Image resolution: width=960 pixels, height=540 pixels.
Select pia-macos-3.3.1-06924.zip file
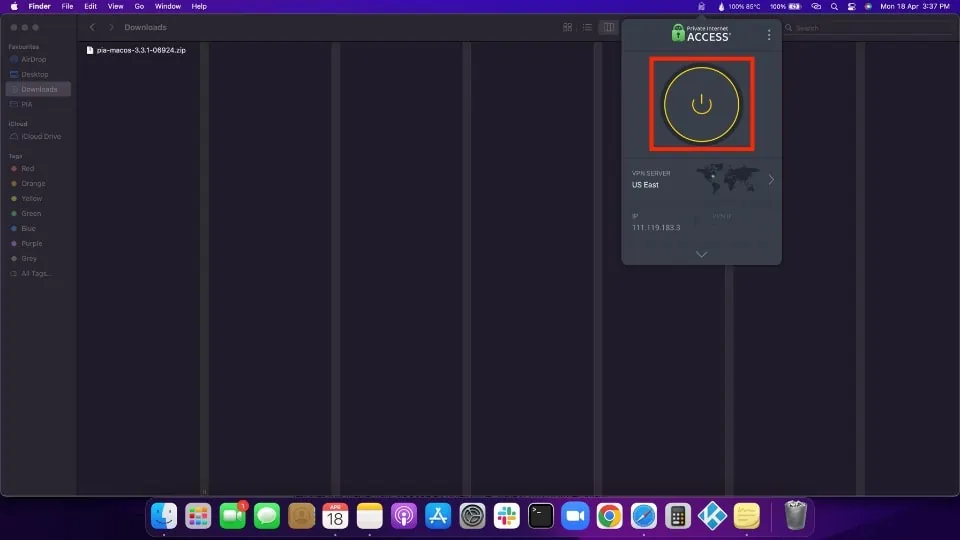point(136,50)
